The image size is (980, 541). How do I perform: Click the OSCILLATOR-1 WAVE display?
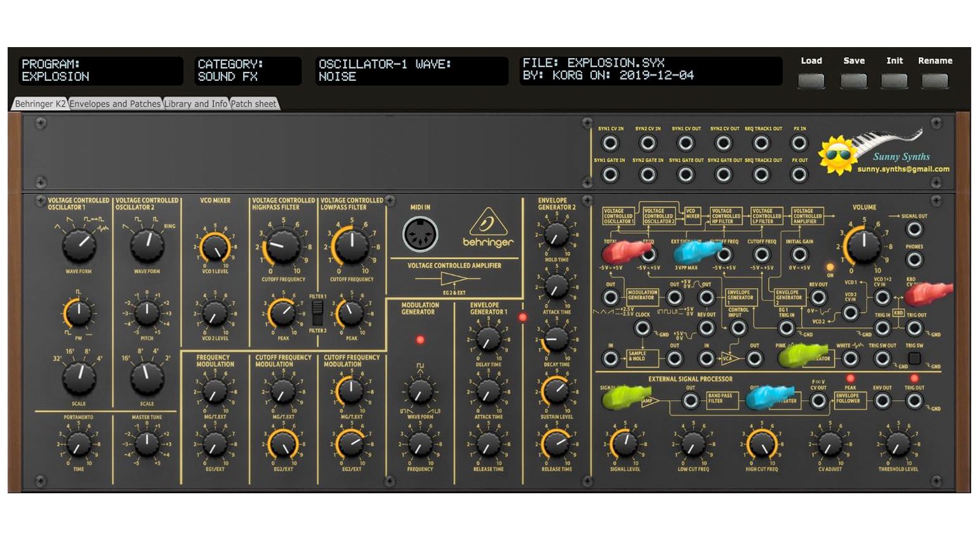411,71
